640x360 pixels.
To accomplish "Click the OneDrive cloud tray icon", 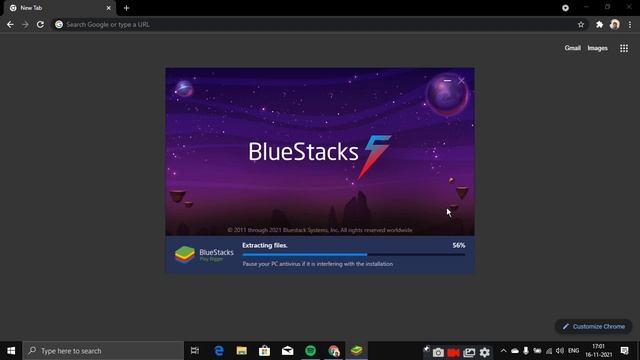I will (x=515, y=351).
